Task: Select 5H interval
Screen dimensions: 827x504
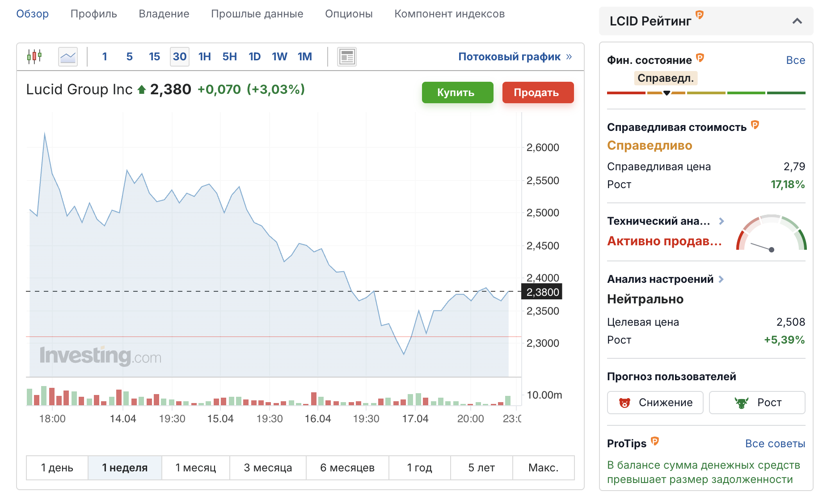Action: coord(230,57)
